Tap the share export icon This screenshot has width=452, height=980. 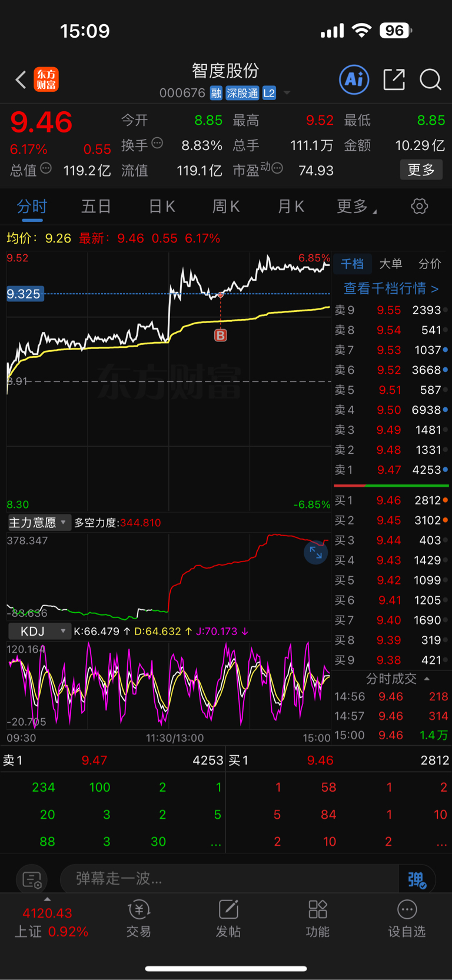(x=394, y=79)
